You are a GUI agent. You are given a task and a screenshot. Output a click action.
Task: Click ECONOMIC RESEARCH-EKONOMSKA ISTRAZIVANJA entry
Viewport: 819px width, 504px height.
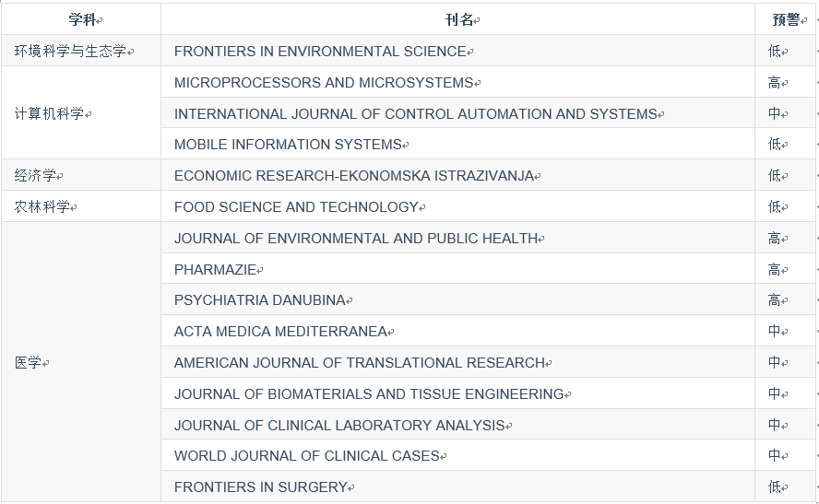tap(354, 176)
